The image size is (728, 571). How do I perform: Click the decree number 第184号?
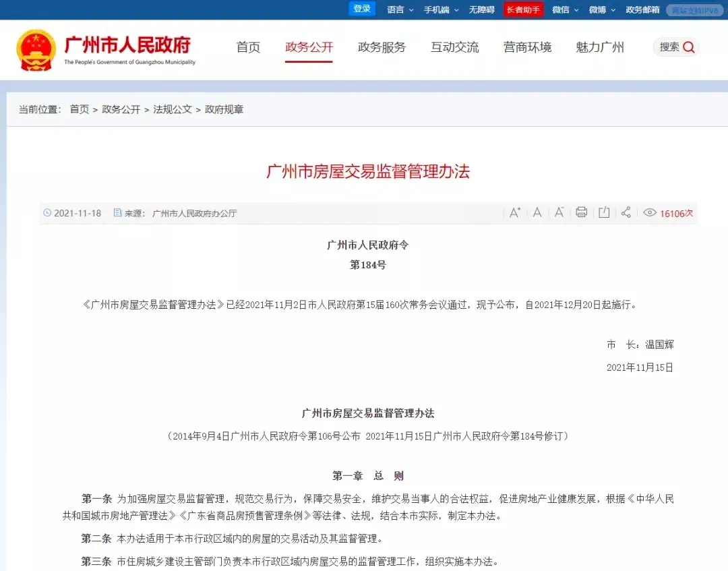368,265
